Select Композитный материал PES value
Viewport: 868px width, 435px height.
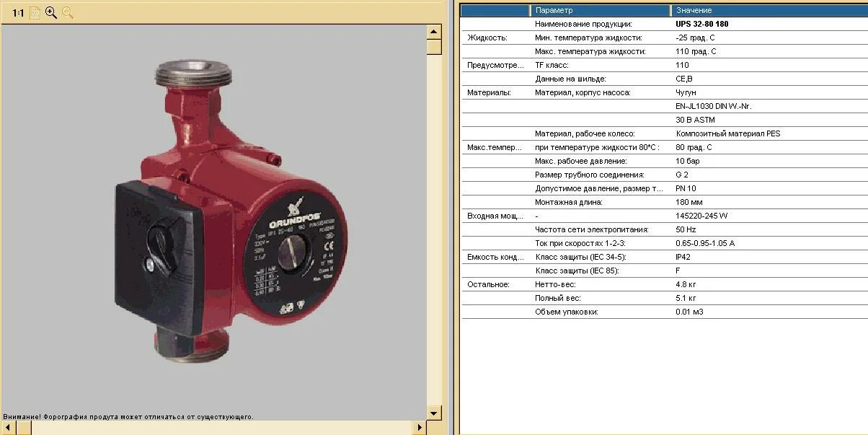(x=728, y=133)
